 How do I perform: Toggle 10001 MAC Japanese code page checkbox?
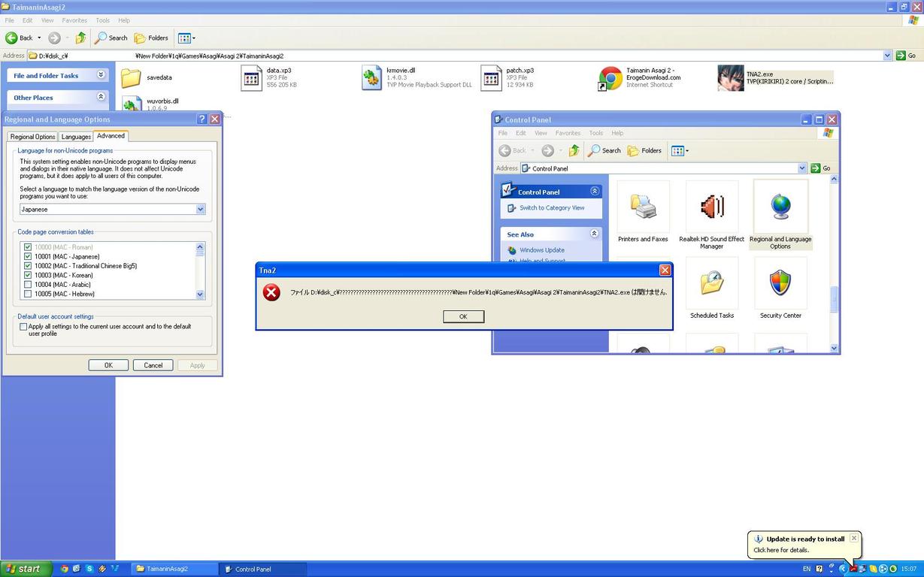pyautogui.click(x=28, y=256)
